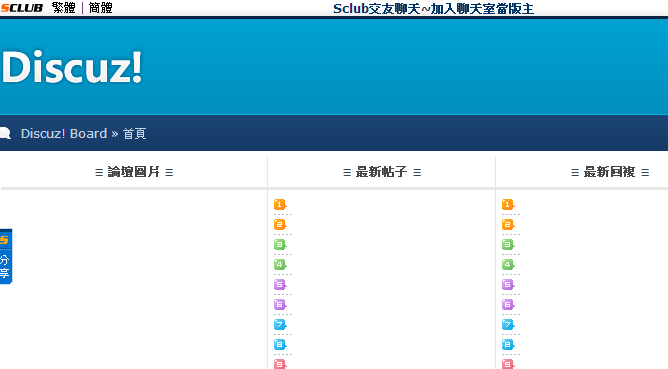Click the SCLUB logo
Screen dimensions: 668x369
click(21, 8)
